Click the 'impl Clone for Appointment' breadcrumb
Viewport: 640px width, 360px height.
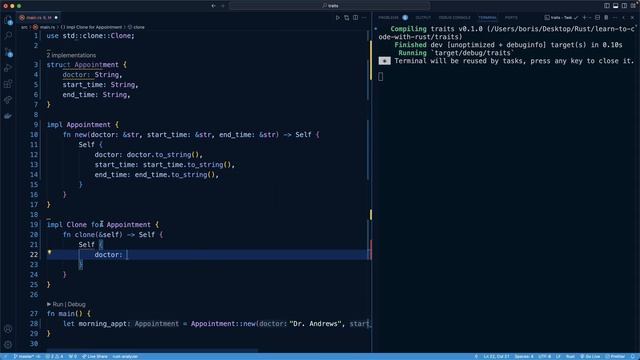tap(91, 27)
